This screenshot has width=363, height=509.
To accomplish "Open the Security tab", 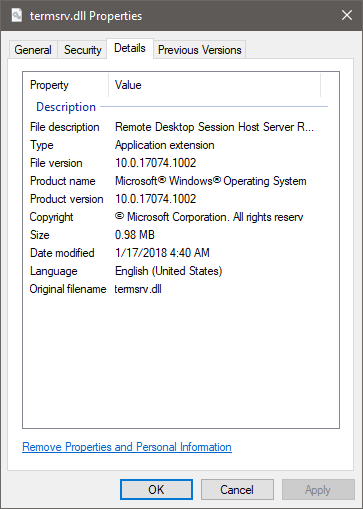I will [82, 50].
